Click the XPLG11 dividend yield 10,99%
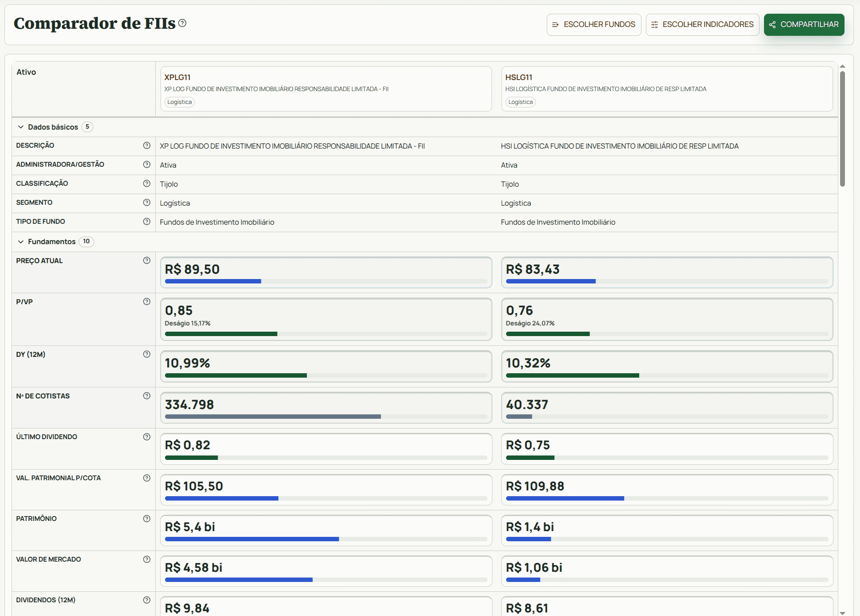Image resolution: width=860 pixels, height=616 pixels. (188, 363)
